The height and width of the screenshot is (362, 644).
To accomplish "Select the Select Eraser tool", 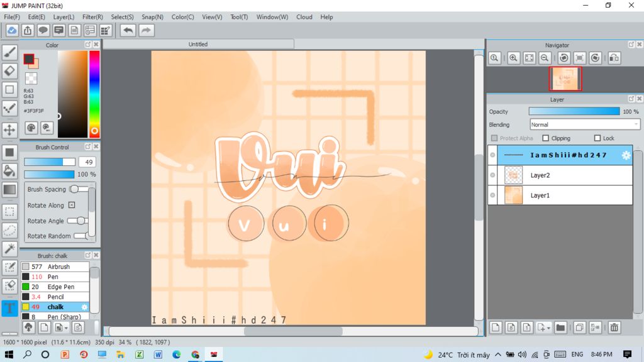I will pyautogui.click(x=9, y=286).
